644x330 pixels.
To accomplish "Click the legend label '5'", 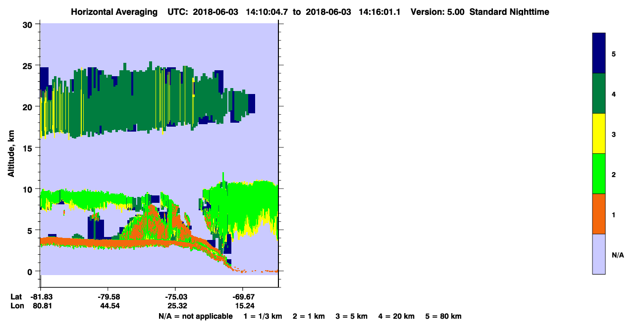I will pos(614,53).
